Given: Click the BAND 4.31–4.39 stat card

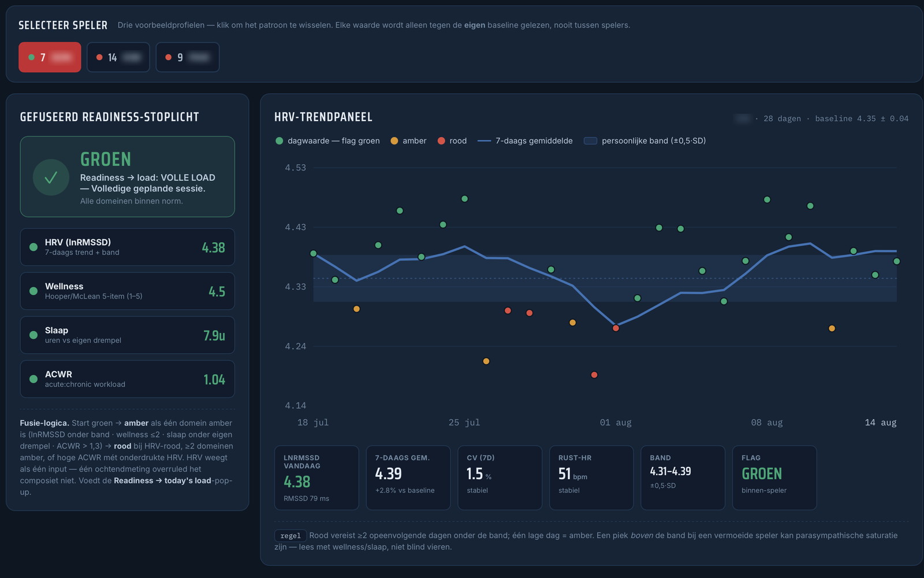Looking at the screenshot, I should point(683,477).
